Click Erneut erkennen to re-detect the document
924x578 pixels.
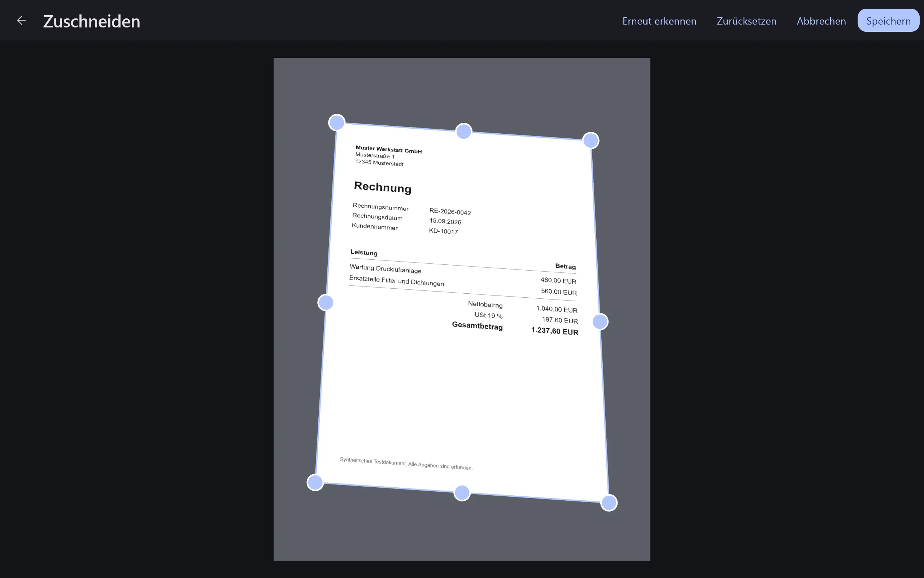tap(659, 21)
